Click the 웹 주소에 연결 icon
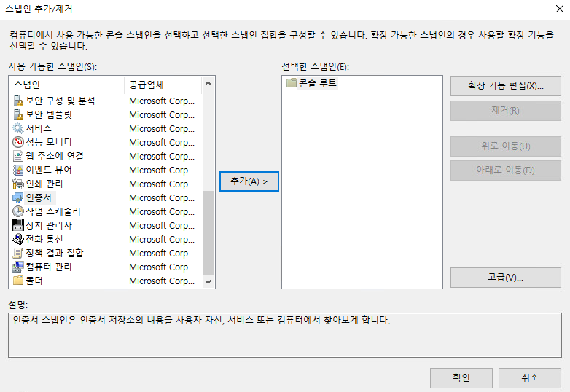 18,156
